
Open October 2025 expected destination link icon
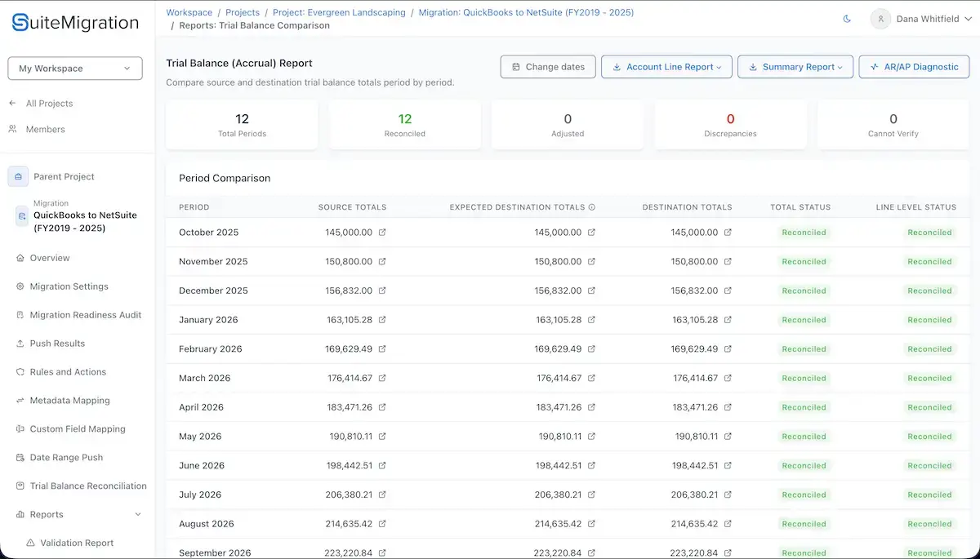[x=592, y=233]
